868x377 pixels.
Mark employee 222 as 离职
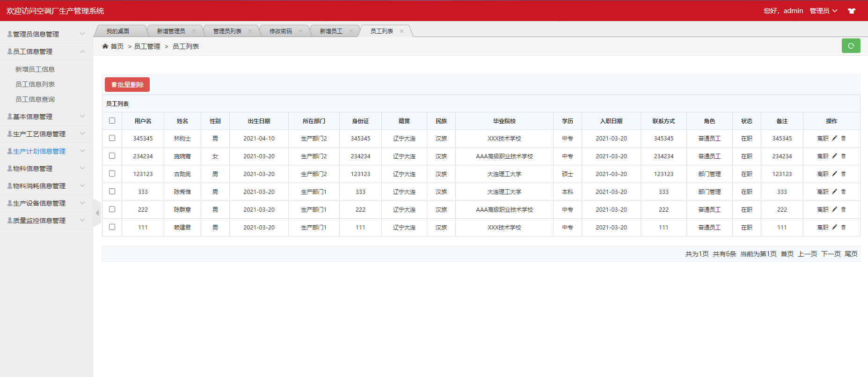tap(823, 209)
